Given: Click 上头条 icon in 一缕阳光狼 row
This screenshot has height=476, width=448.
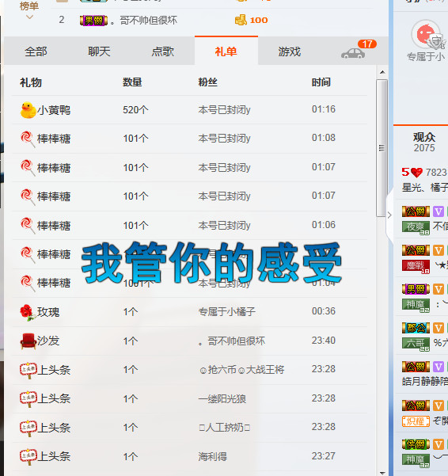Looking at the screenshot, I should coord(28,398).
